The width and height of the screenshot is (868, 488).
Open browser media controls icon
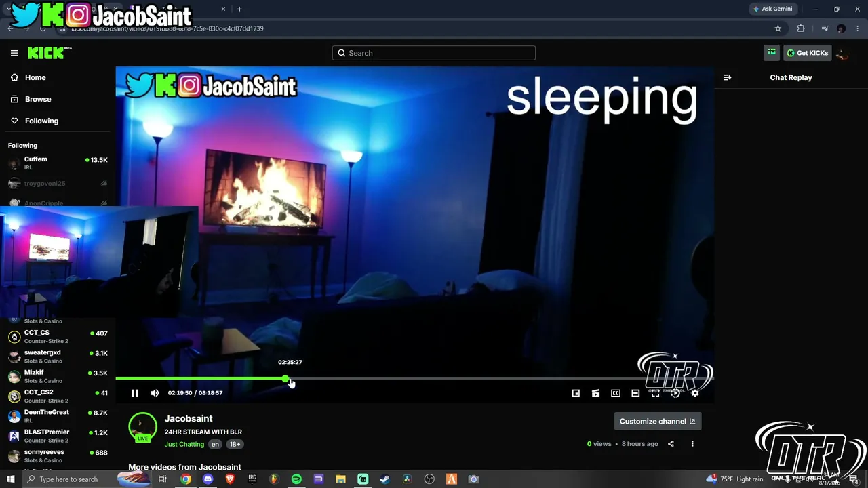click(x=825, y=28)
